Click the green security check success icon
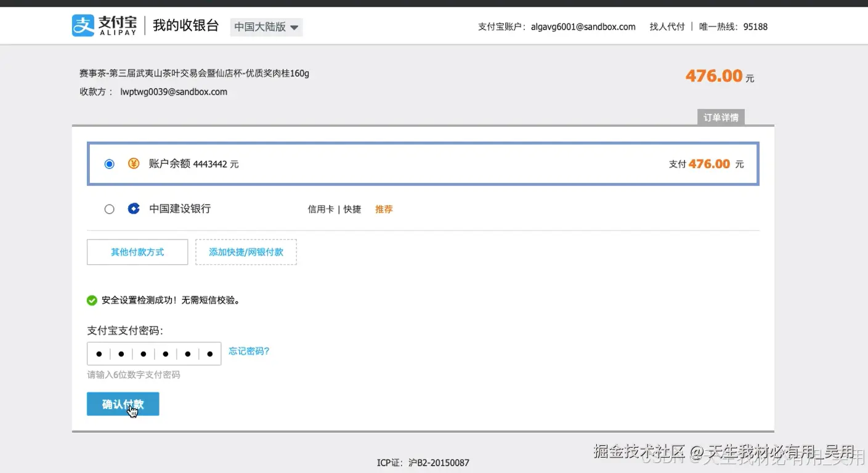This screenshot has height=473, width=868. (x=92, y=300)
